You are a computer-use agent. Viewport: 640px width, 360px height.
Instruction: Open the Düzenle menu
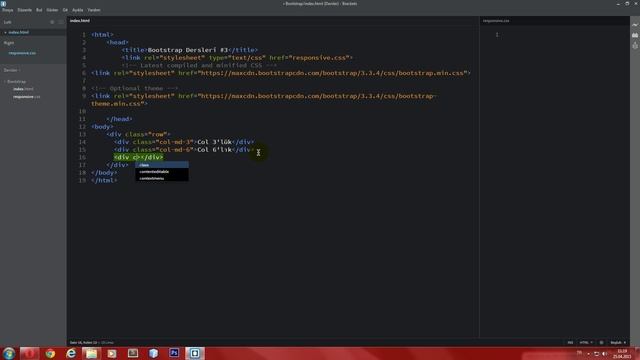point(25,10)
